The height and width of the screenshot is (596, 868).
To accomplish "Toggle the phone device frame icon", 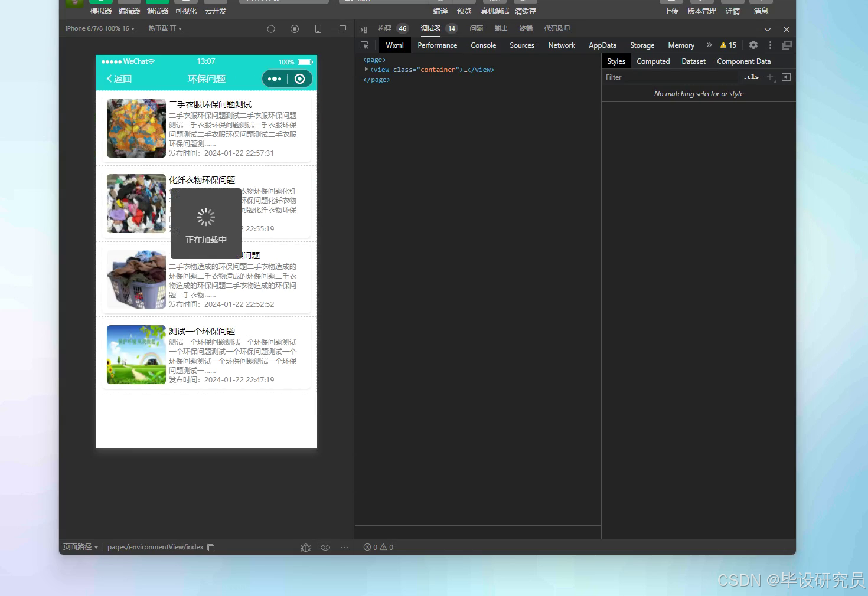I will click(318, 29).
